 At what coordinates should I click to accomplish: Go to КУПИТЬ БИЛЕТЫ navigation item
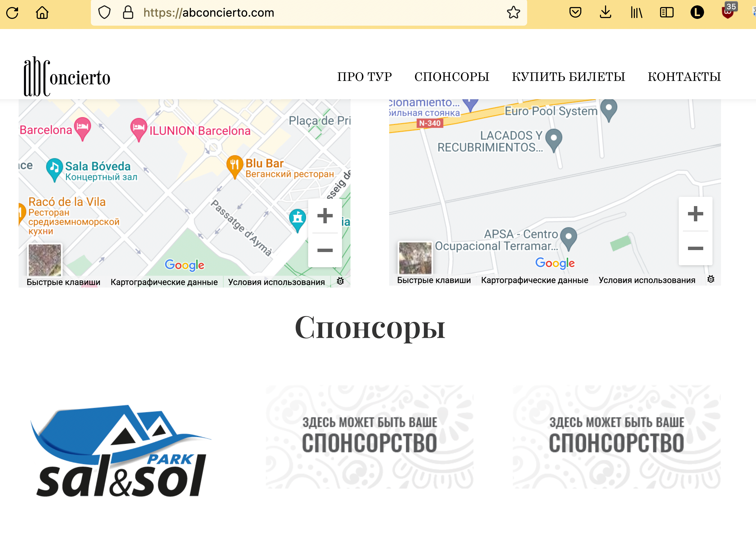pyautogui.click(x=568, y=77)
